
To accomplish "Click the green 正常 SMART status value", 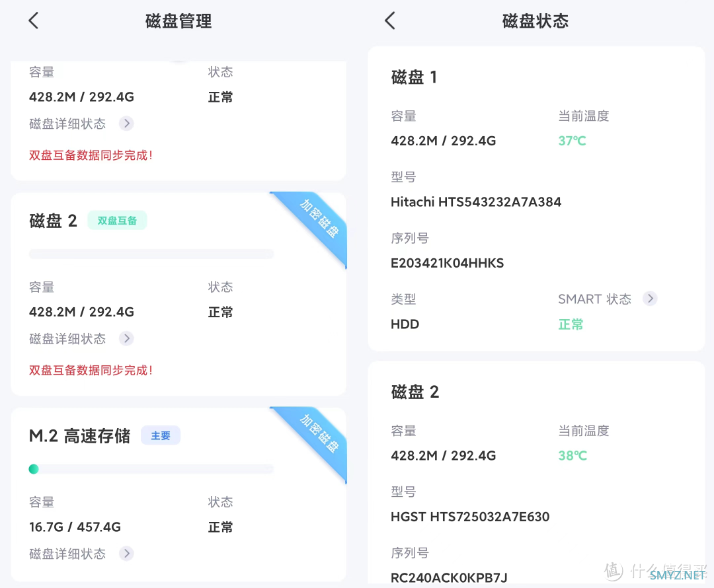I will [571, 324].
